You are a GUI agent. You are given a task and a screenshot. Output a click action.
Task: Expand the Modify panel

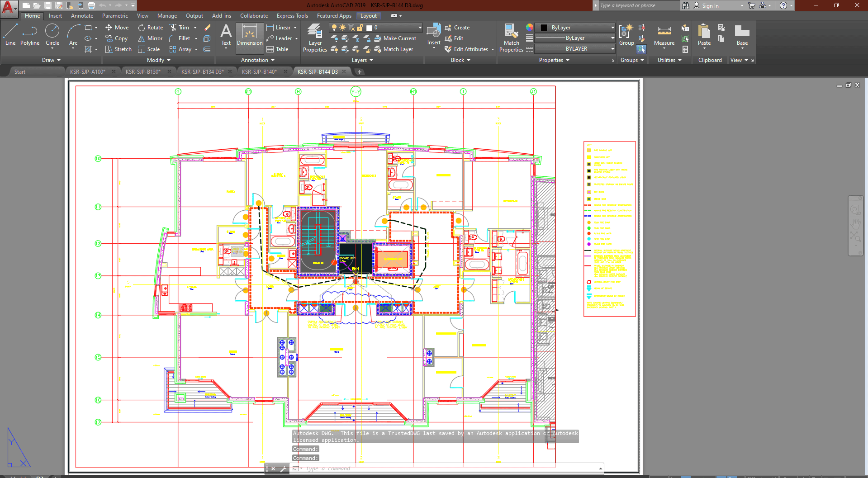click(159, 60)
